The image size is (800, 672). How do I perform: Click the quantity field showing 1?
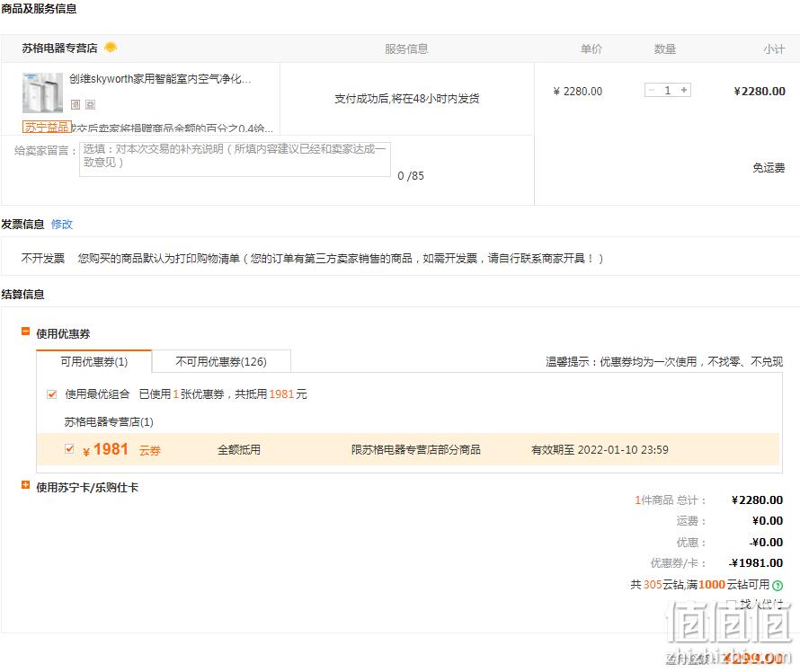point(667,90)
